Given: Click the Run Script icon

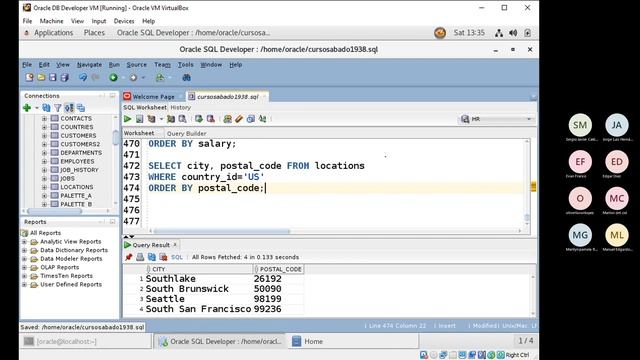Looking at the screenshot, I should 139,119.
